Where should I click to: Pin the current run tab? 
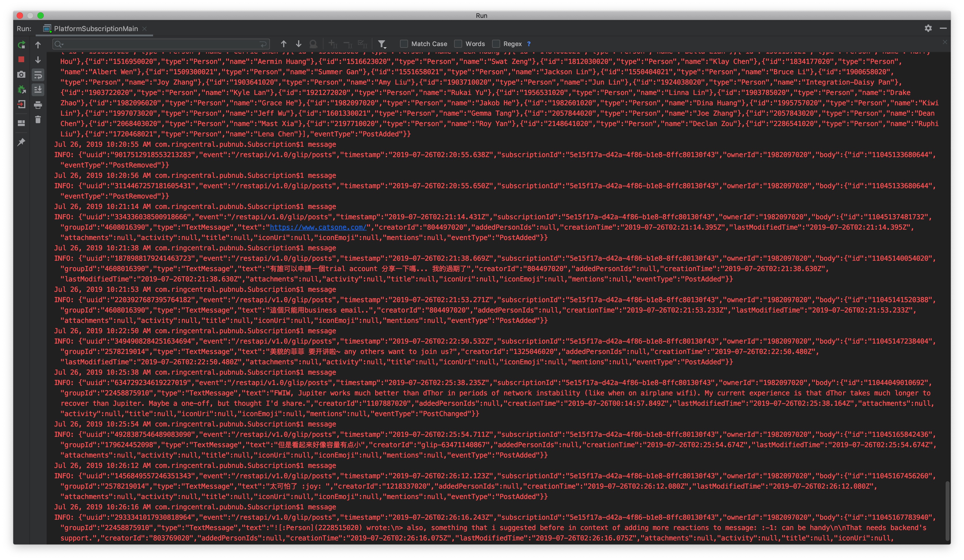click(x=21, y=142)
